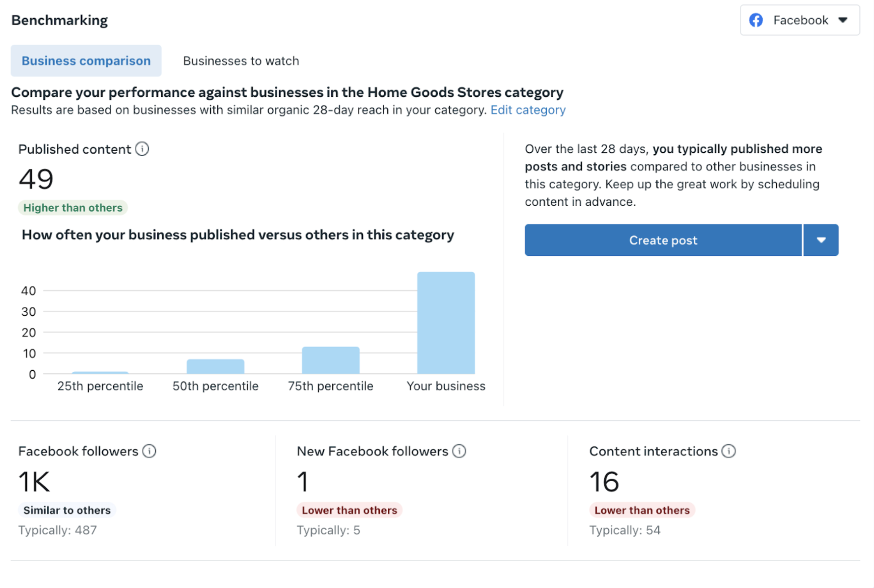Switch to Business comparison tab
Screen dimensions: 874x588
[86, 61]
